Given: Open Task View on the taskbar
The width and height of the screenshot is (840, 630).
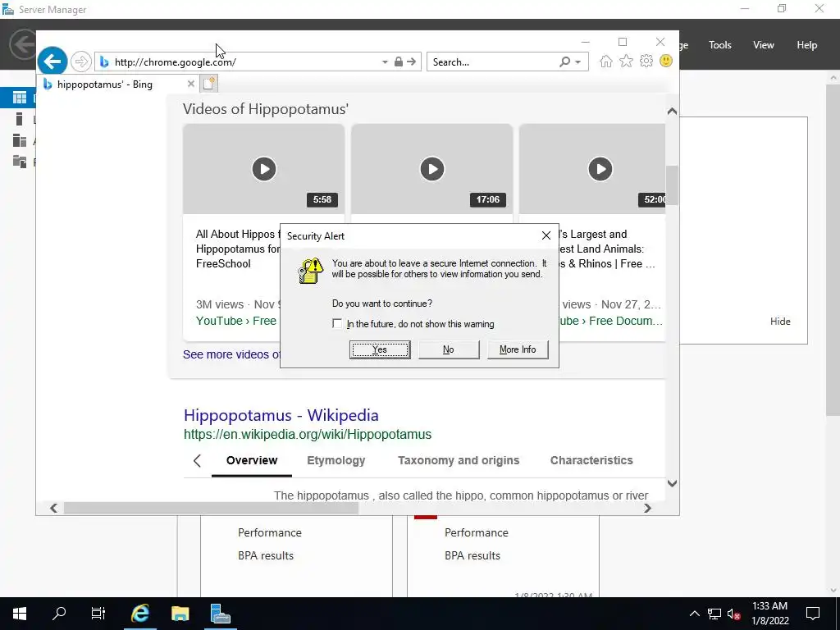Looking at the screenshot, I should coord(98,614).
